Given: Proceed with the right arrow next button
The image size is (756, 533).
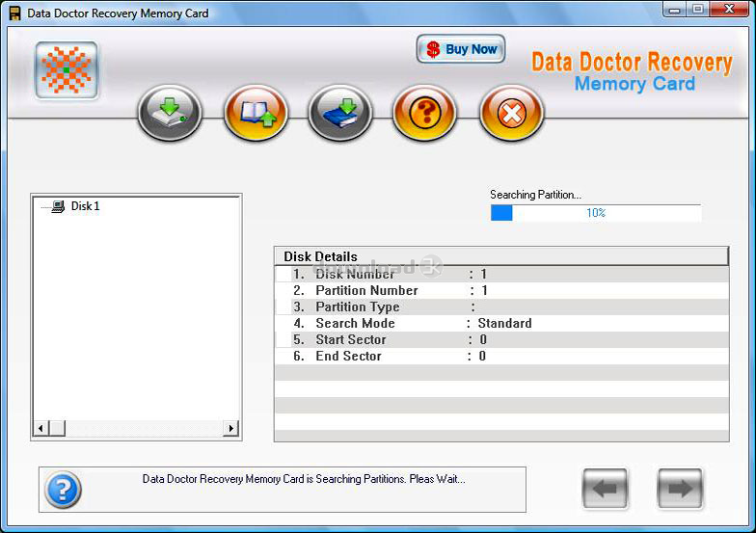Looking at the screenshot, I should tap(680, 489).
